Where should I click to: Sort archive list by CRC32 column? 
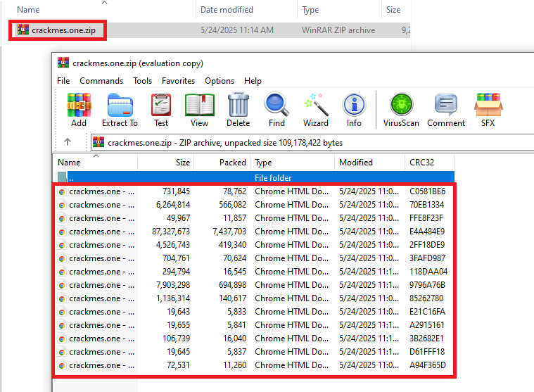429,162
